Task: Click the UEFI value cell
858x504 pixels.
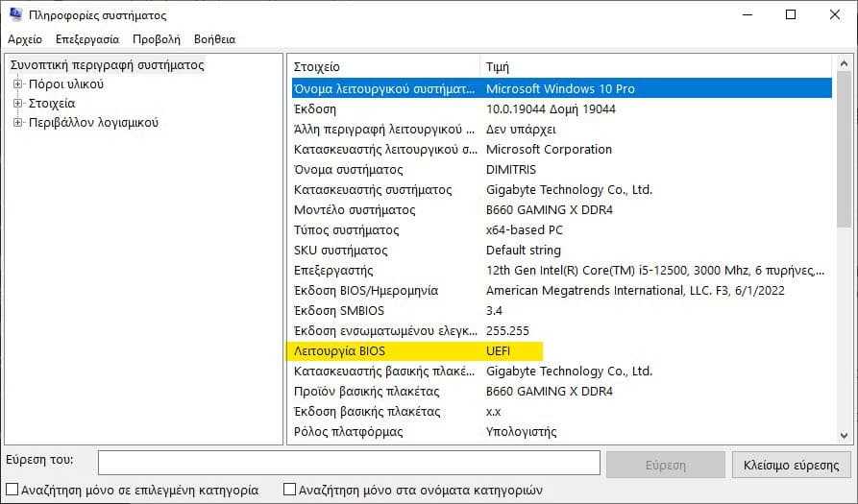Action: pos(498,351)
